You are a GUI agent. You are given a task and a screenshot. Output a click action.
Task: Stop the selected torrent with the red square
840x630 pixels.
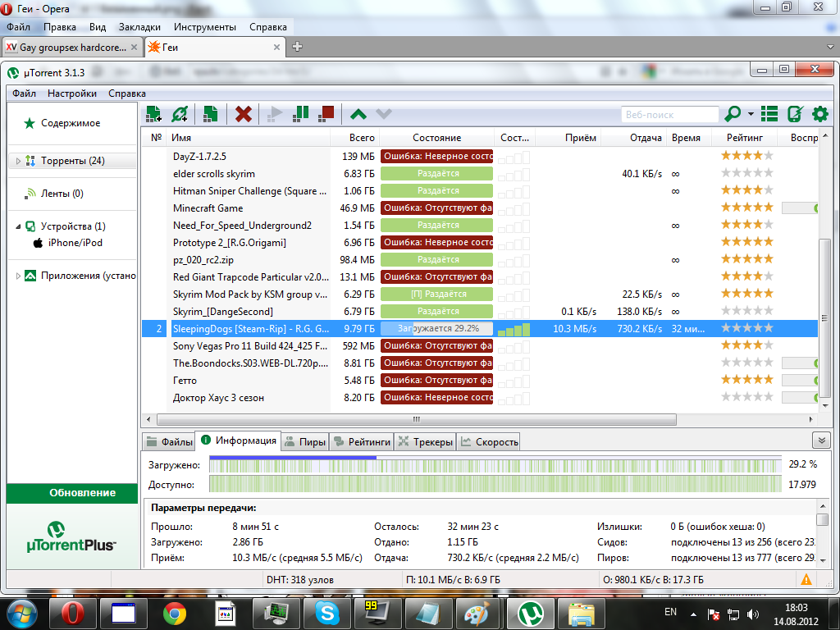coord(326,113)
